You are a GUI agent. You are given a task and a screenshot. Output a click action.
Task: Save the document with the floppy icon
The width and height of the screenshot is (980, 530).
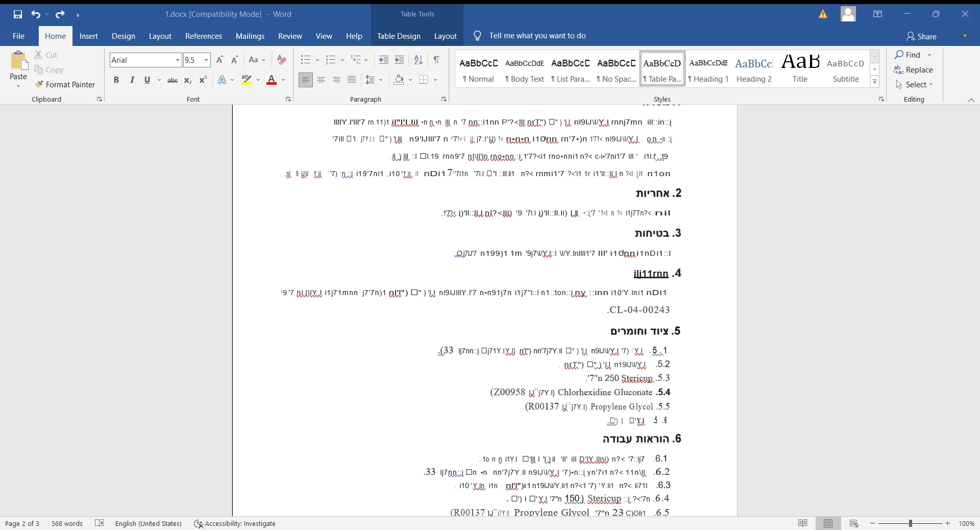point(18,14)
